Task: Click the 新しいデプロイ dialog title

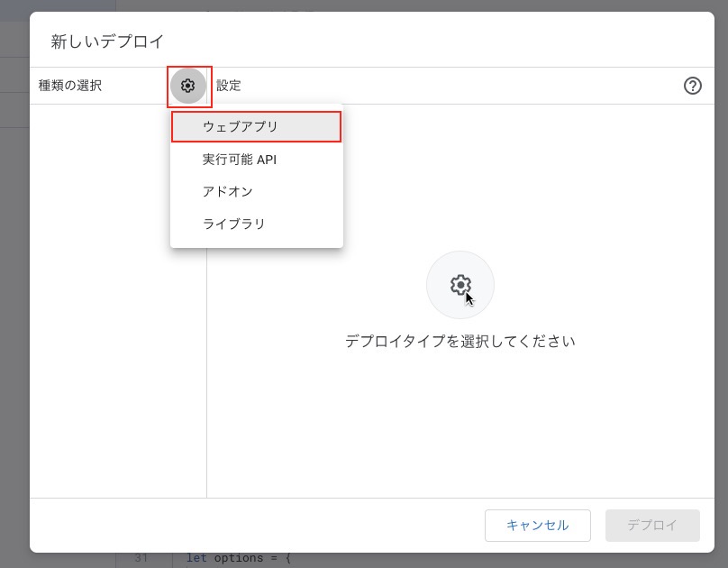Action: click(x=107, y=41)
